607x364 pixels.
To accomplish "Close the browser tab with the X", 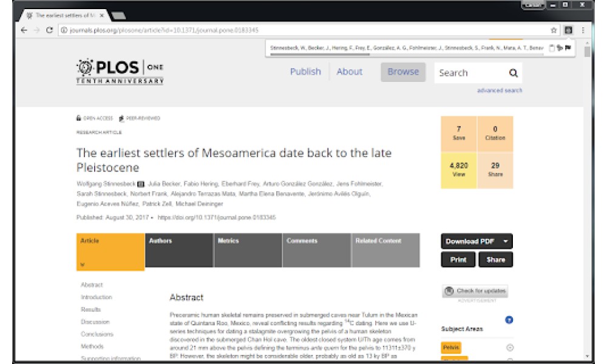I will pos(101,16).
